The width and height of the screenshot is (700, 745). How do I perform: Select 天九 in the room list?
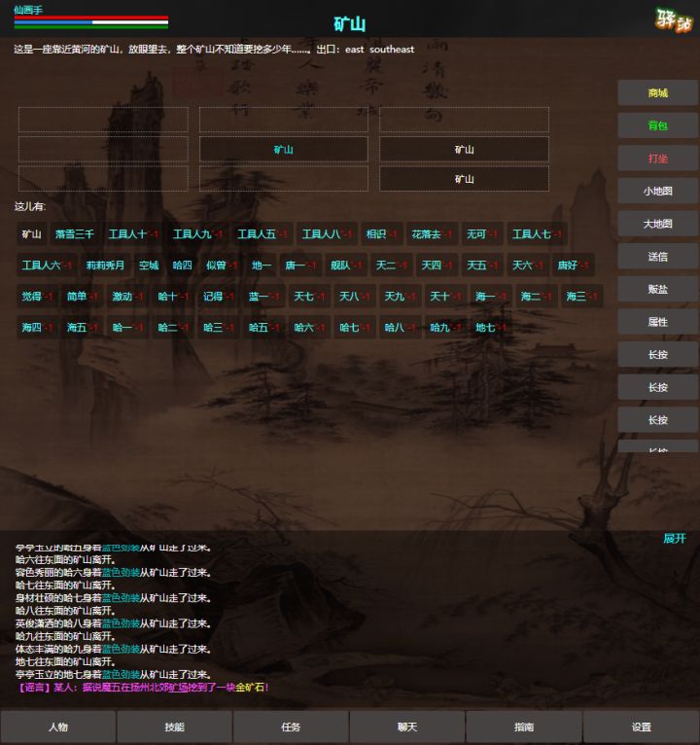[x=400, y=297]
